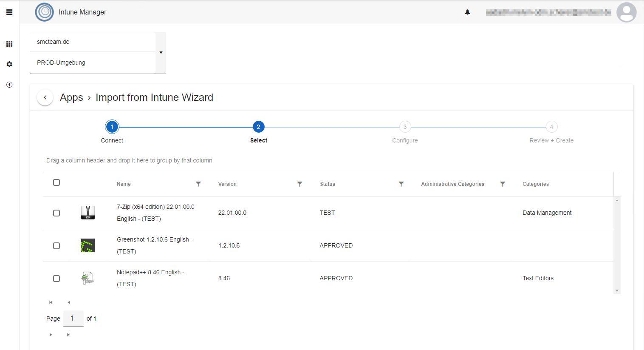The image size is (644, 350).
Task: Click the Import from Intune Wizard title
Action: [x=155, y=97]
